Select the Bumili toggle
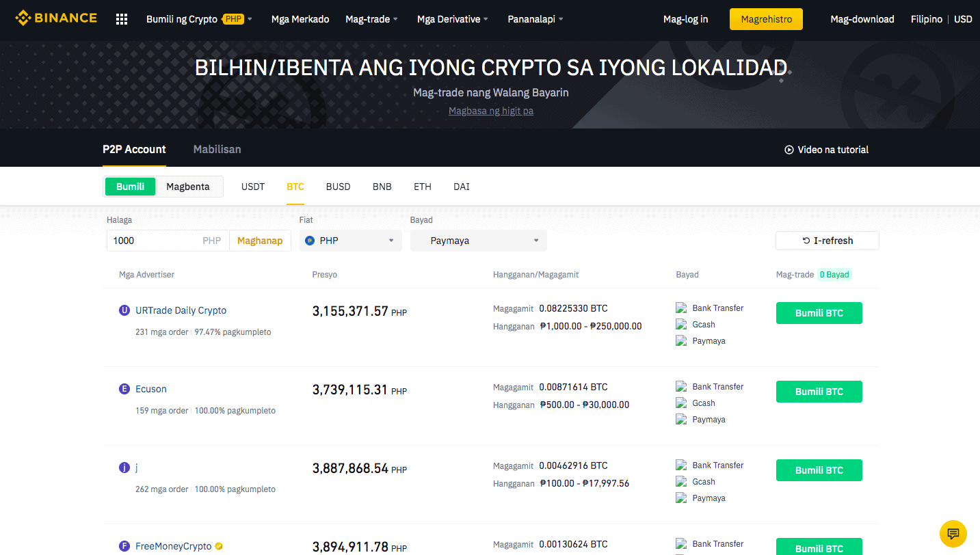Screen dimensions: 980x555 (x=130, y=187)
